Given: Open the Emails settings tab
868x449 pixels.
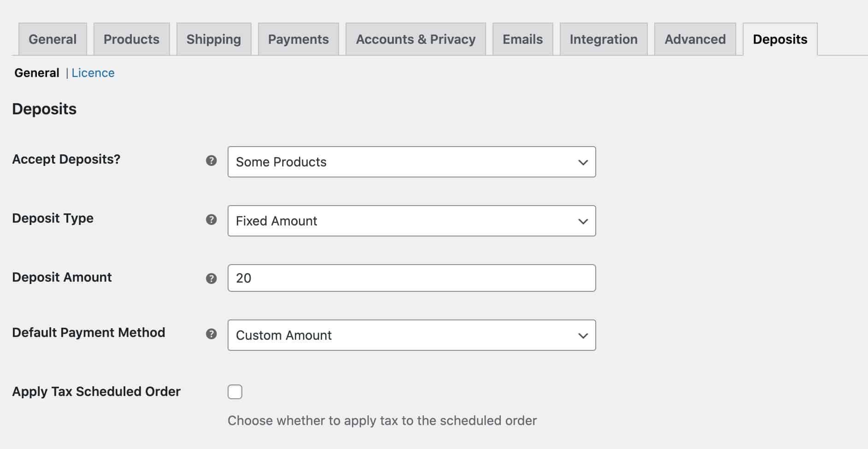Looking at the screenshot, I should pyautogui.click(x=522, y=39).
